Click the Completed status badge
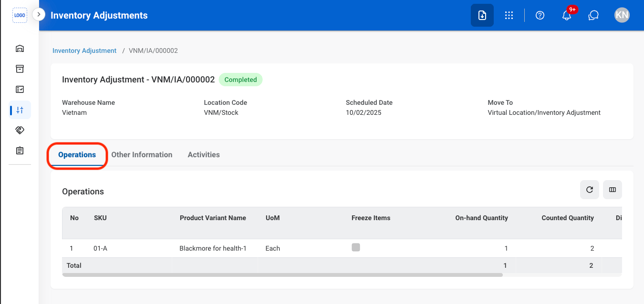Screen dimensions: 644x304 point(240,80)
